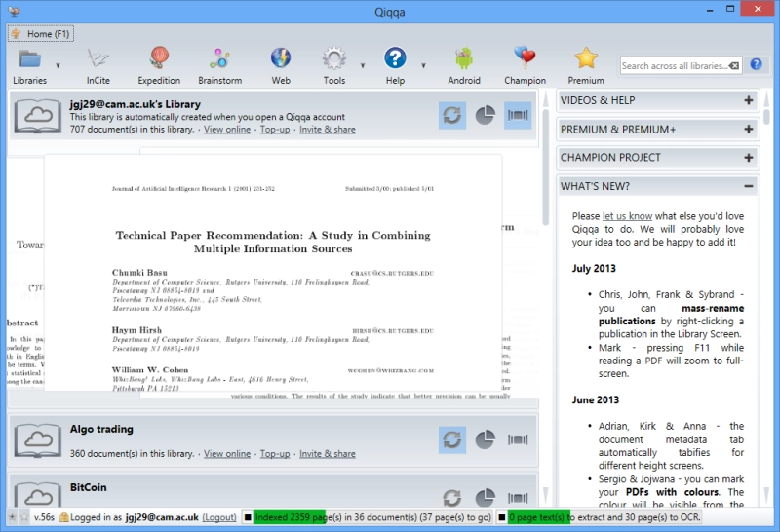Expand the VIDEOS & HELP section
Viewport: 780px width, 532px height.
749,100
